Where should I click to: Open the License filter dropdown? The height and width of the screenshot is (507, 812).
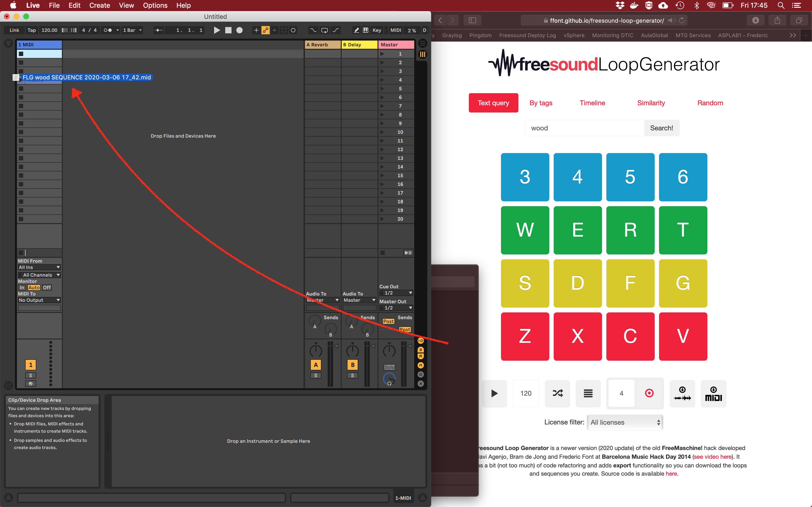pos(625,422)
